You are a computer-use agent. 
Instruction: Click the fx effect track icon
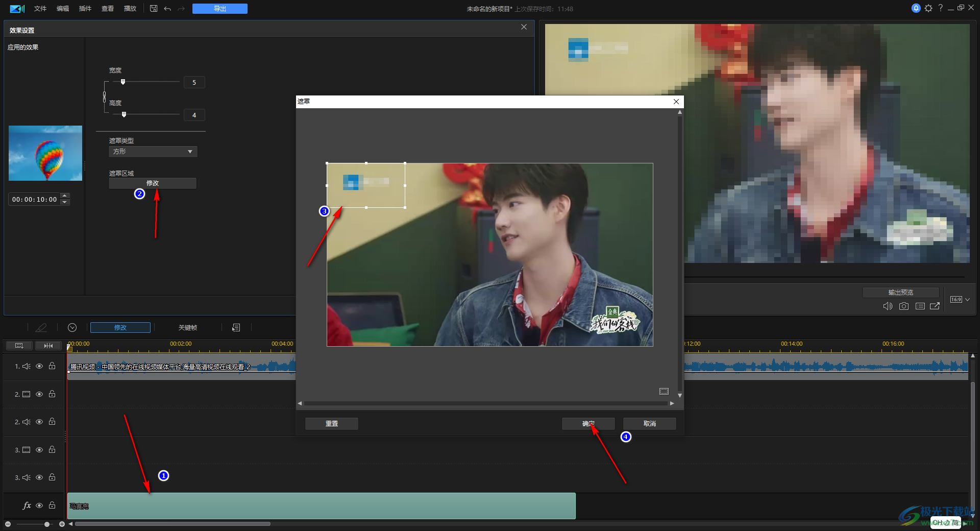(x=27, y=505)
